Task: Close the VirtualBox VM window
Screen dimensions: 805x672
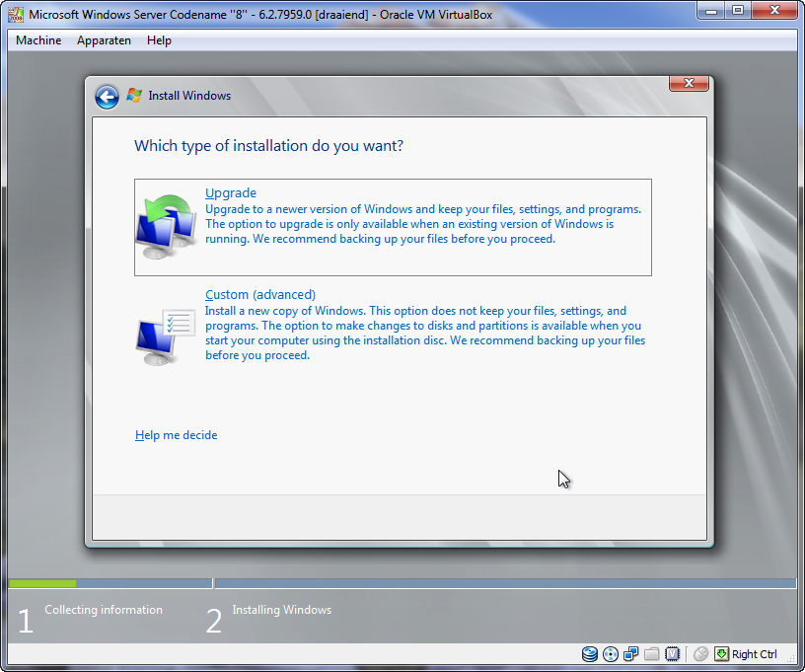Action: [x=774, y=11]
